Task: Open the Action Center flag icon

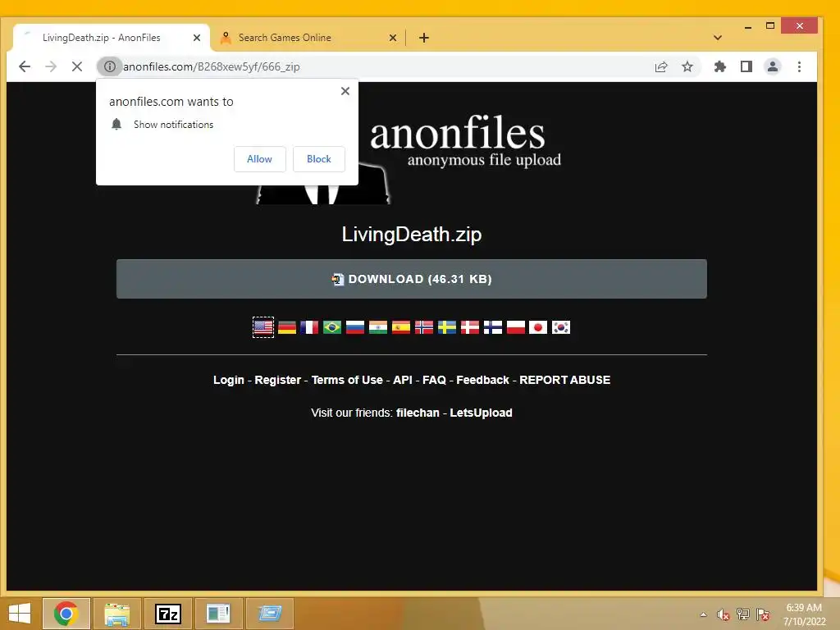Action: click(x=763, y=614)
